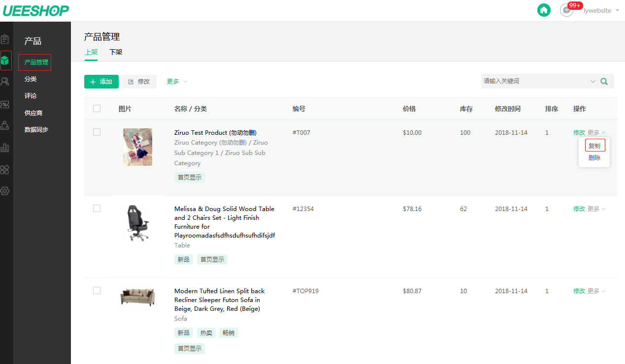
Task: Go to the green home icon
Action: pyautogui.click(x=544, y=10)
